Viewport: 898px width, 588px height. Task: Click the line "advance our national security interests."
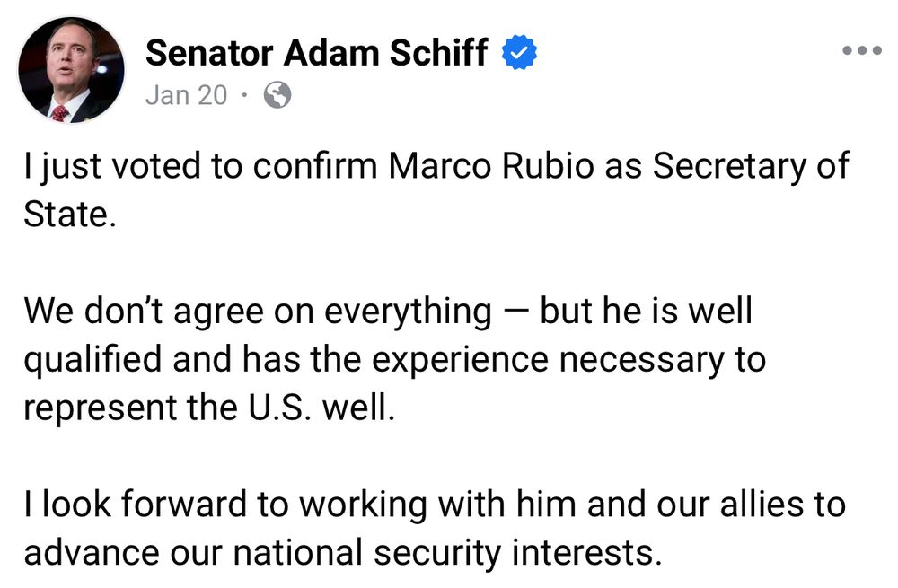(343, 553)
